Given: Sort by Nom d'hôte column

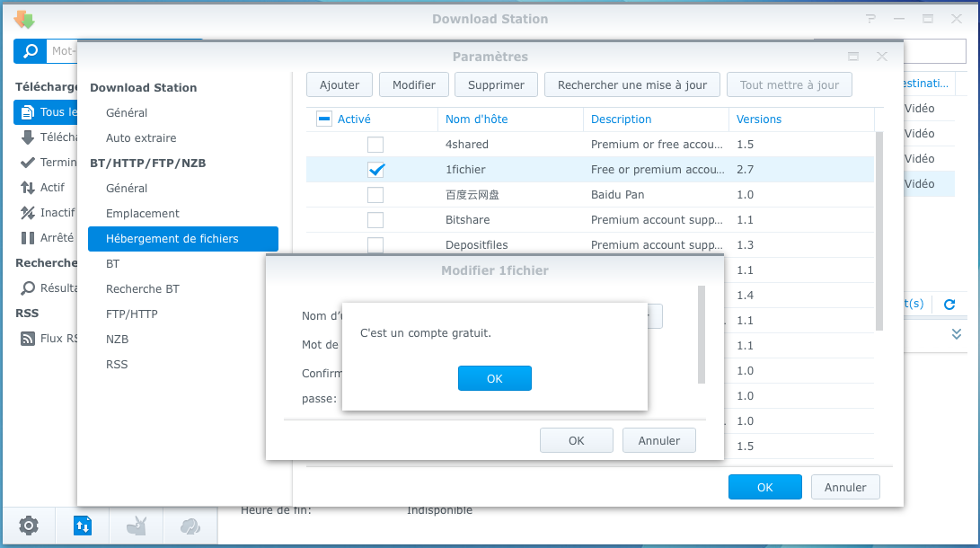Looking at the screenshot, I should click(x=476, y=119).
